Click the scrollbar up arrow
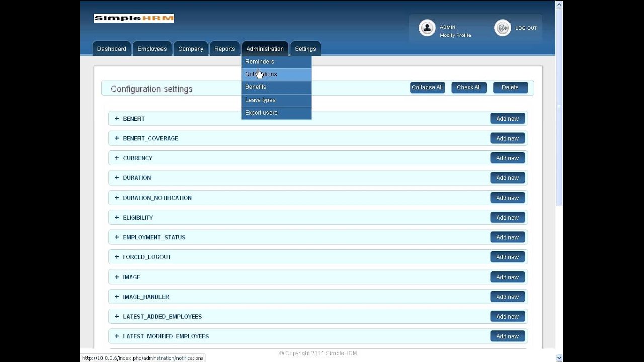Viewport: 644px width, 362px height. [x=559, y=4]
